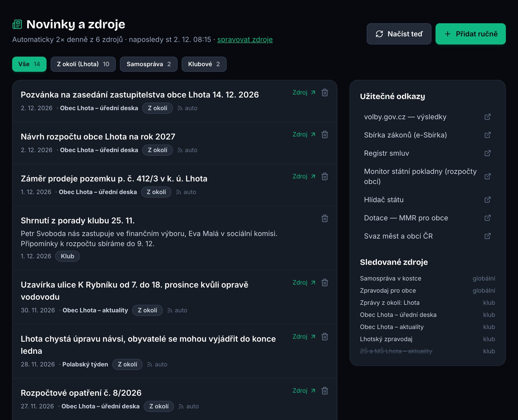
Task: Open Dotace — MMR pro obce link
Action: tap(427, 218)
